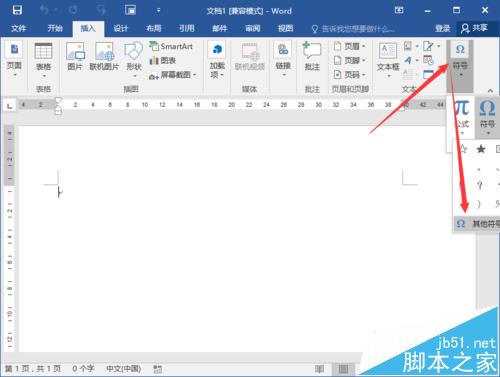Viewport: 500px width, 377px height.
Task: Open the 形状 (Shapes) gallery
Action: click(134, 60)
